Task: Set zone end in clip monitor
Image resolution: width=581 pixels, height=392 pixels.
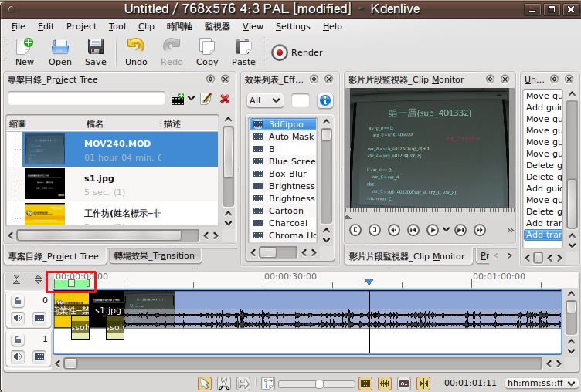Action: 375,230
